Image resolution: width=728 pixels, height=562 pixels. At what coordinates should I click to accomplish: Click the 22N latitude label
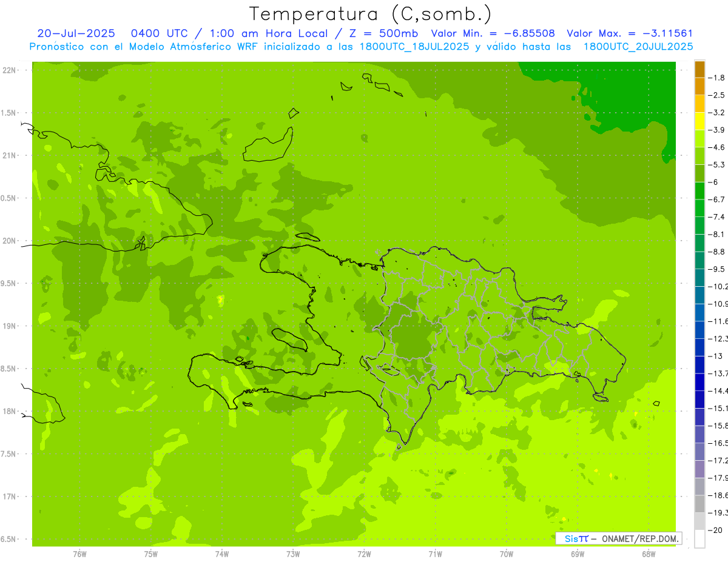tap(9, 70)
